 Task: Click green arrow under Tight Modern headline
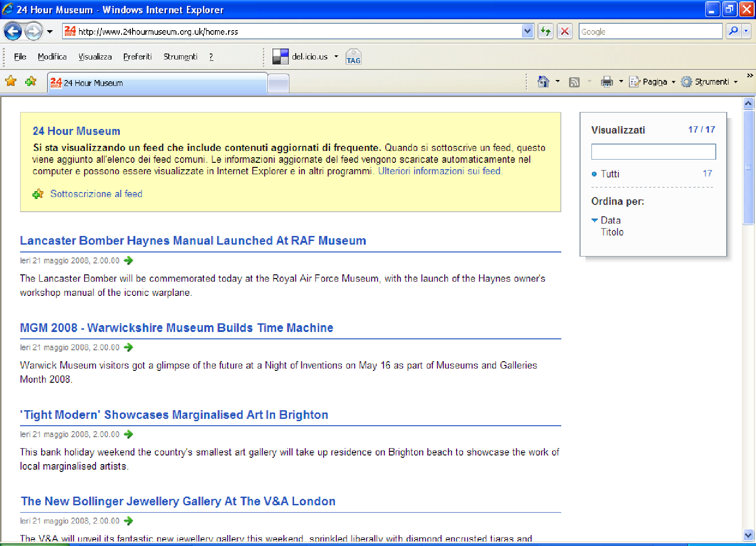128,434
